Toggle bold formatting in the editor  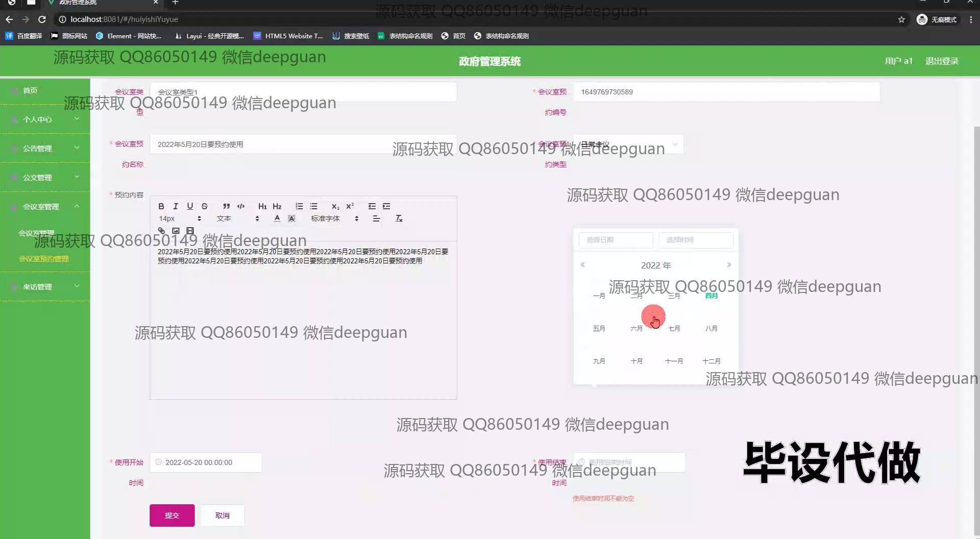(x=161, y=206)
